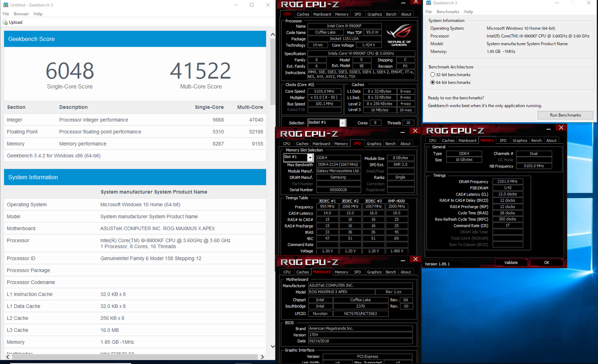Image resolution: width=598 pixels, height=364 pixels.
Task: Switch to Caches tab in top CPU-Z window
Action: pyautogui.click(x=303, y=14)
